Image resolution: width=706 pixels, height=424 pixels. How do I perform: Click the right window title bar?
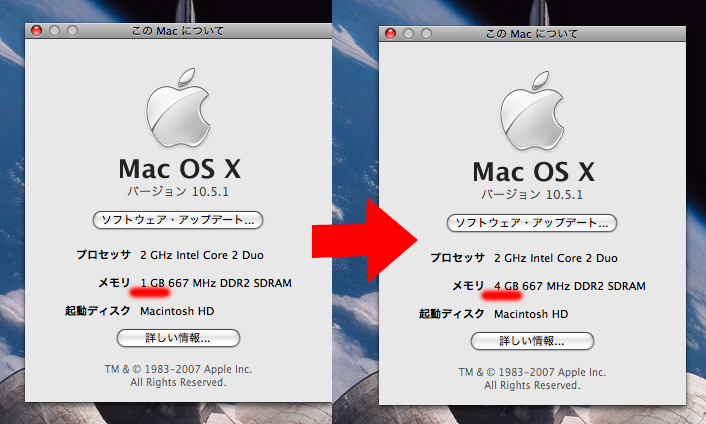pyautogui.click(x=532, y=34)
